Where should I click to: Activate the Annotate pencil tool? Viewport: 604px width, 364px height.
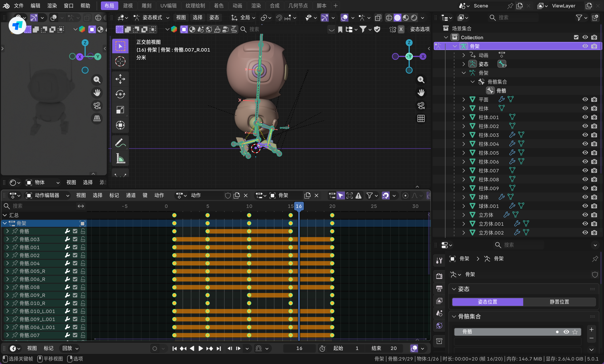click(120, 143)
